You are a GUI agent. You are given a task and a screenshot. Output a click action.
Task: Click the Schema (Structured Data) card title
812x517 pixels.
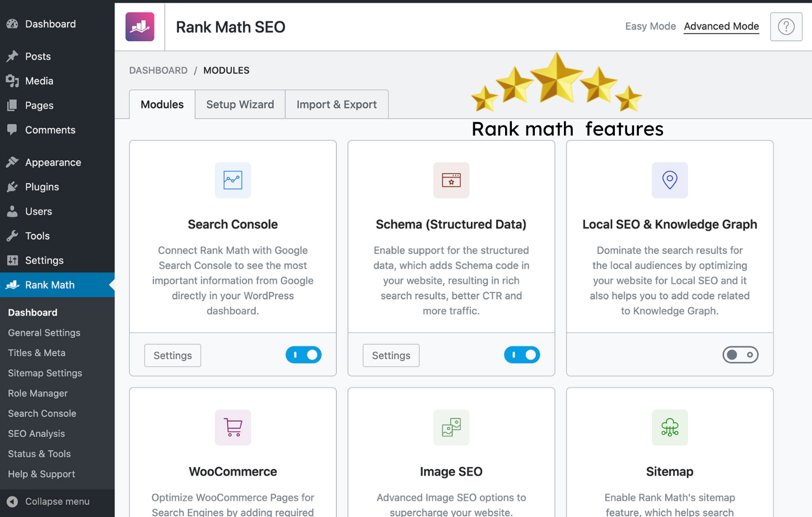click(451, 224)
